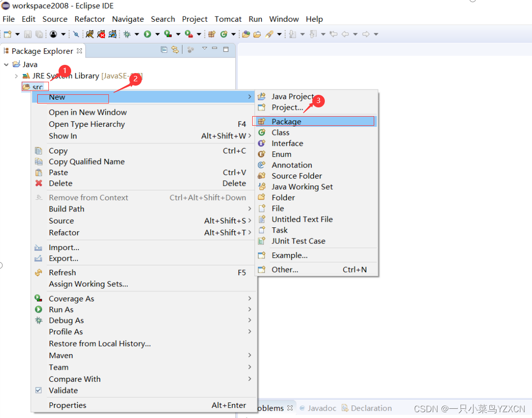This screenshot has width=532, height=418.
Task: Click the New Java Class toolbar icon
Action: click(224, 34)
